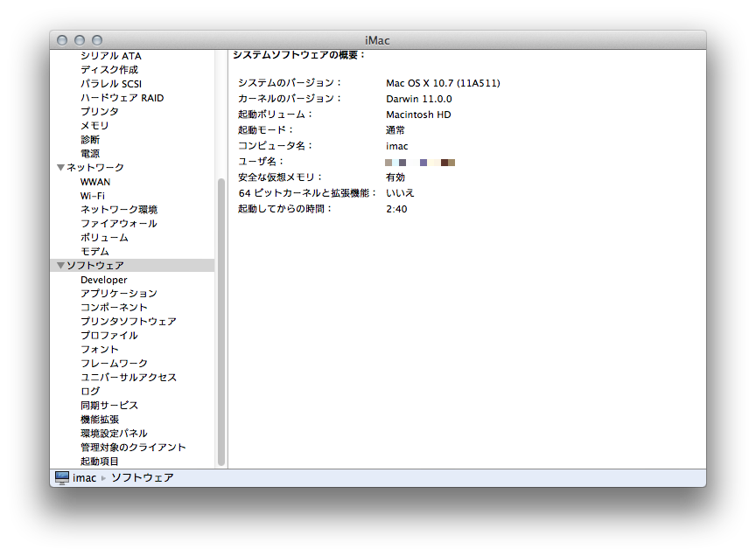Click the sidebar vertical scrollbar thumb
This screenshot has height=556, width=756.
pos(221,322)
